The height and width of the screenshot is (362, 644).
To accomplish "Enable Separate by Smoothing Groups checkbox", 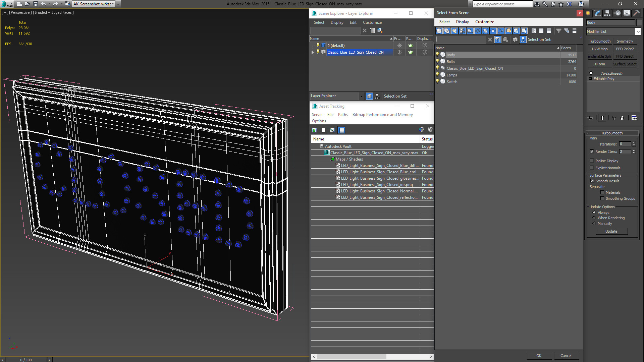I will [602, 198].
